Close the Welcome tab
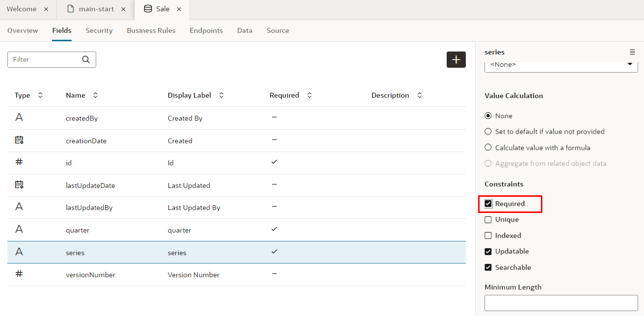 [46, 9]
